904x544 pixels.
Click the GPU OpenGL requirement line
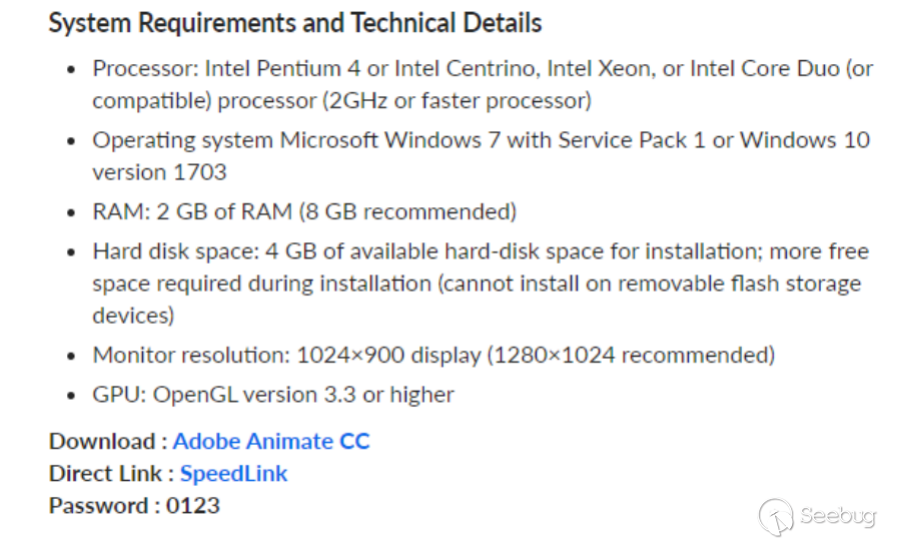pyautogui.click(x=273, y=395)
